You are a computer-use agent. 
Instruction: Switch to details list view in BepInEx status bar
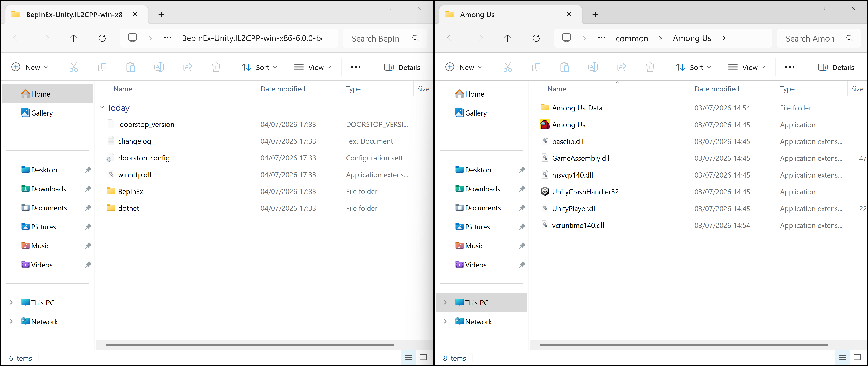(409, 358)
